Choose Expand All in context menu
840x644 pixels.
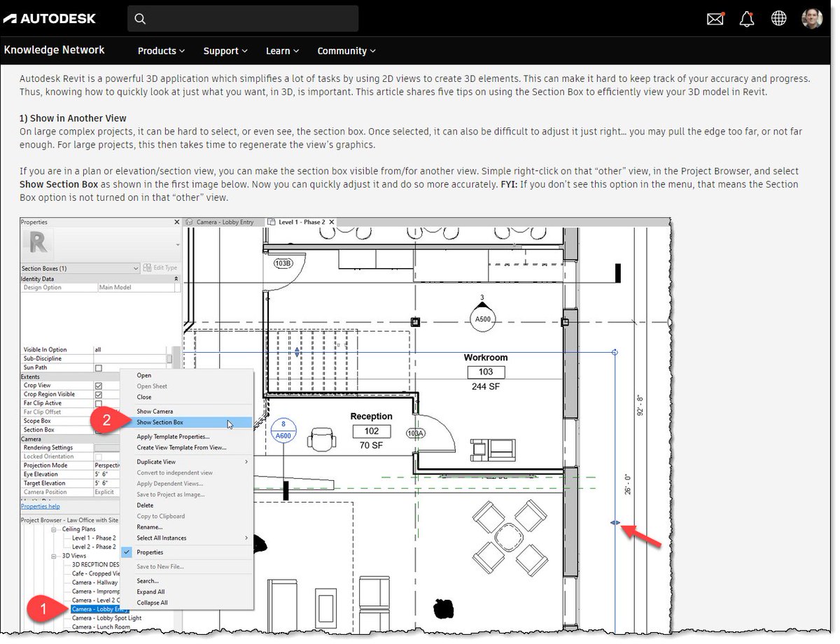(x=152, y=591)
